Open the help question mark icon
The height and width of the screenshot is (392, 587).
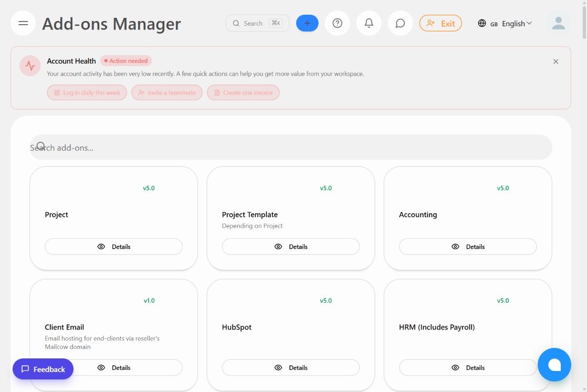[x=337, y=23]
